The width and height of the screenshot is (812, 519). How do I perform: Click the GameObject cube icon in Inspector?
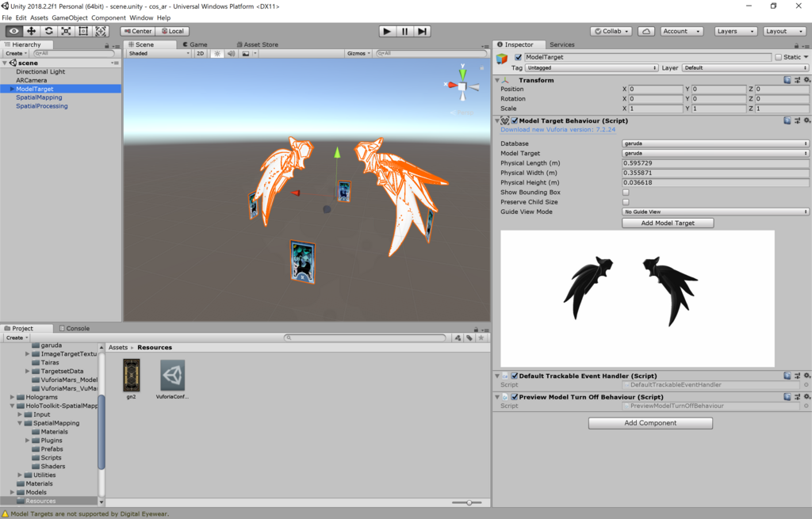[502, 59]
